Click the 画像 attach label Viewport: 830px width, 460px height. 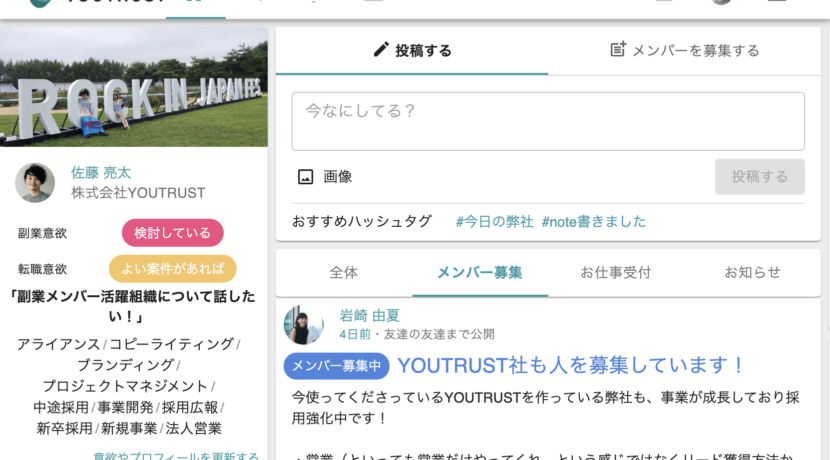tap(338, 177)
